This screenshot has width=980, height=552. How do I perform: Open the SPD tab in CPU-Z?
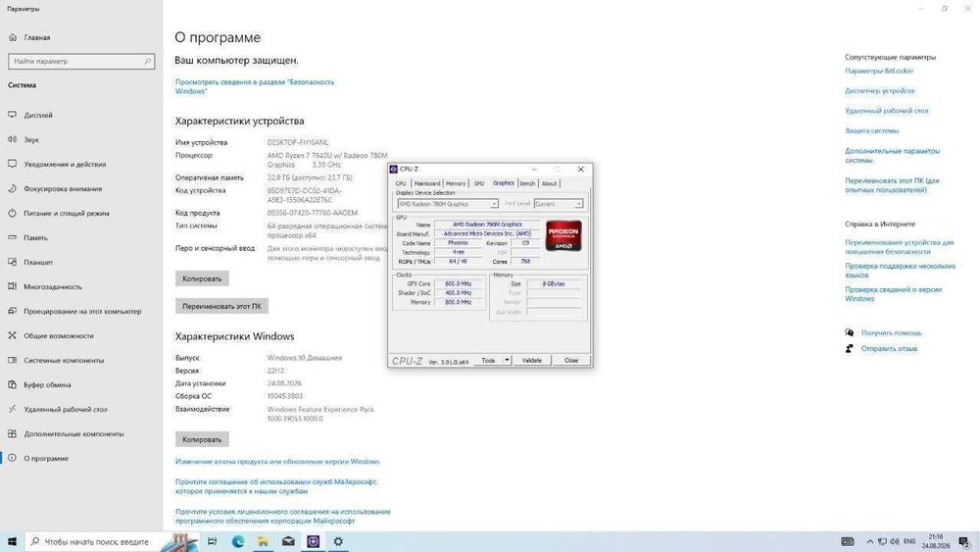click(x=479, y=183)
